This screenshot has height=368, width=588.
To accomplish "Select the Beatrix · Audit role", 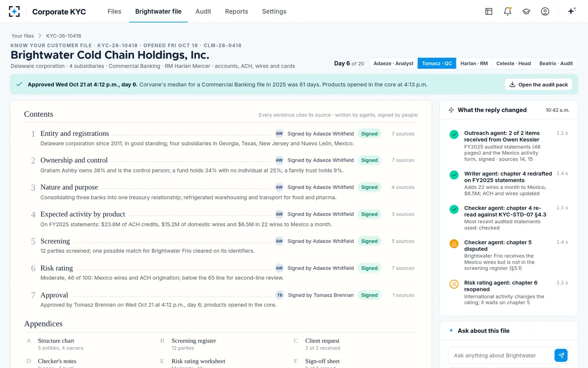I will 556,63.
